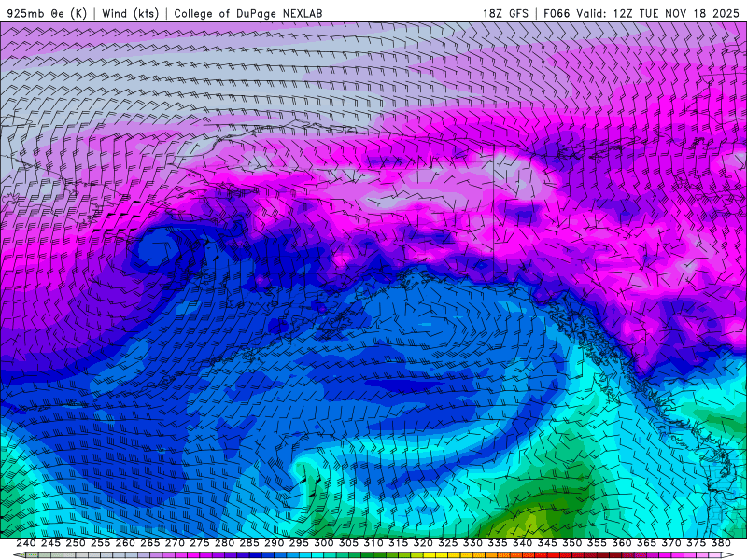Image resolution: width=747 pixels, height=560 pixels.
Task: Click the 370 value on the color scale
Action: tap(671, 543)
